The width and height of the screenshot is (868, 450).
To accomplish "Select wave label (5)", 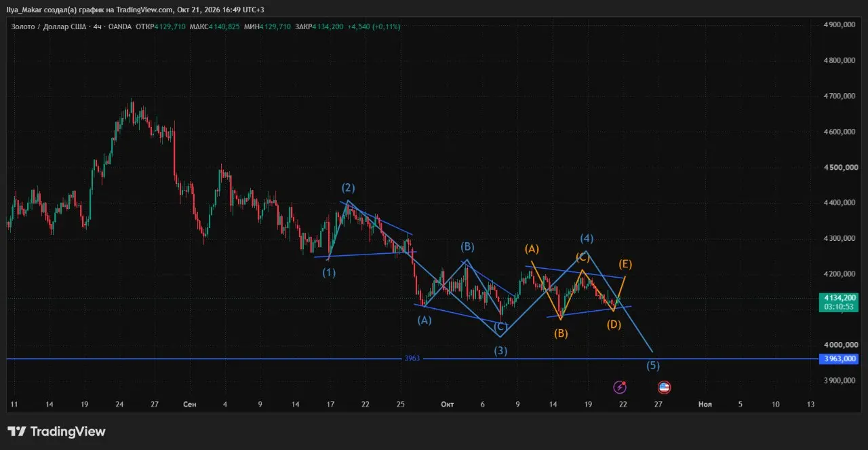I will (653, 366).
